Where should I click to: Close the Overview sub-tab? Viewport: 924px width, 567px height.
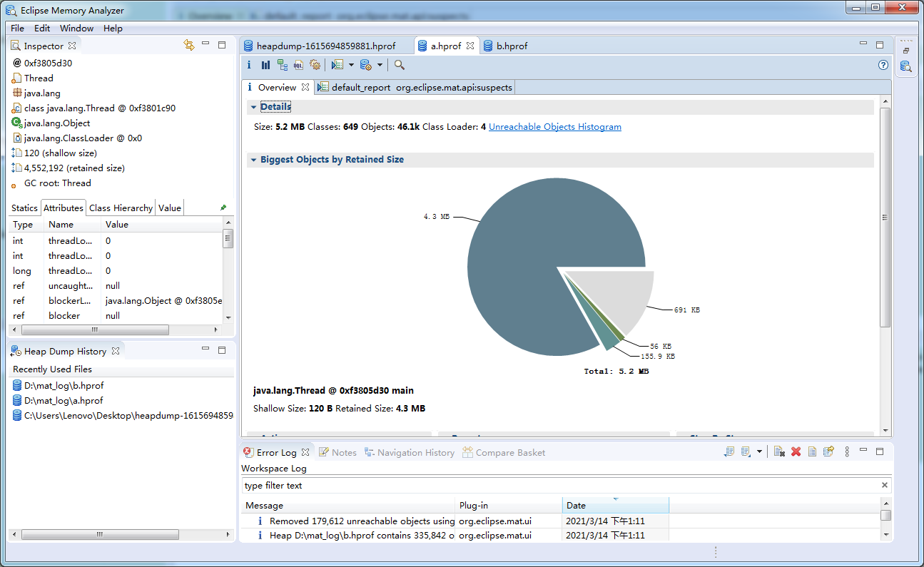point(305,87)
